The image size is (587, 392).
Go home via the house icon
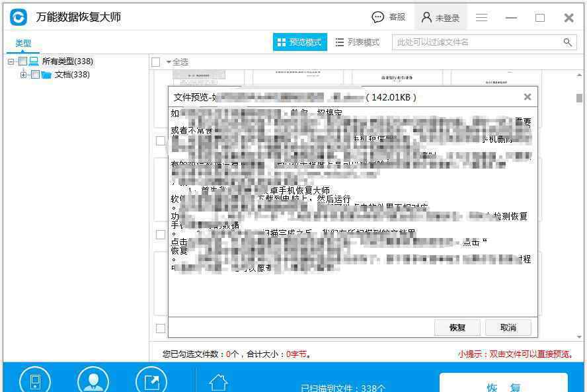tap(218, 383)
